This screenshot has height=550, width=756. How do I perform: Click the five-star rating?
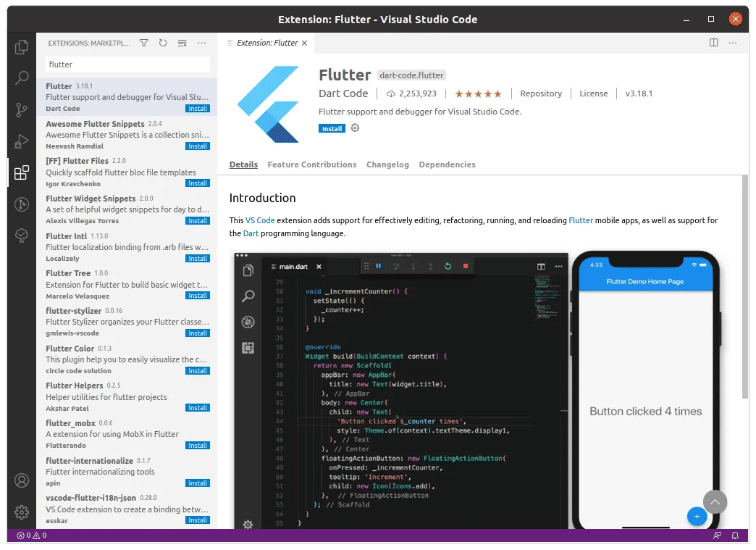(x=478, y=93)
